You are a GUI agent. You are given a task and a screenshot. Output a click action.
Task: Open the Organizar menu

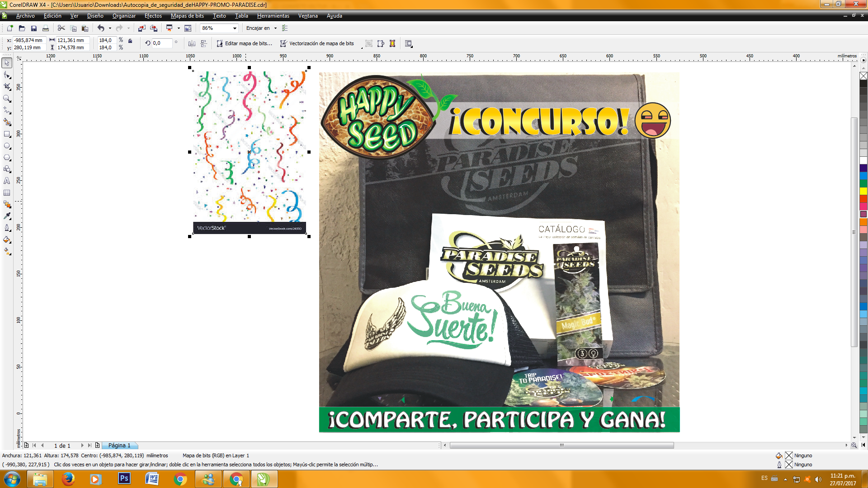click(x=124, y=16)
